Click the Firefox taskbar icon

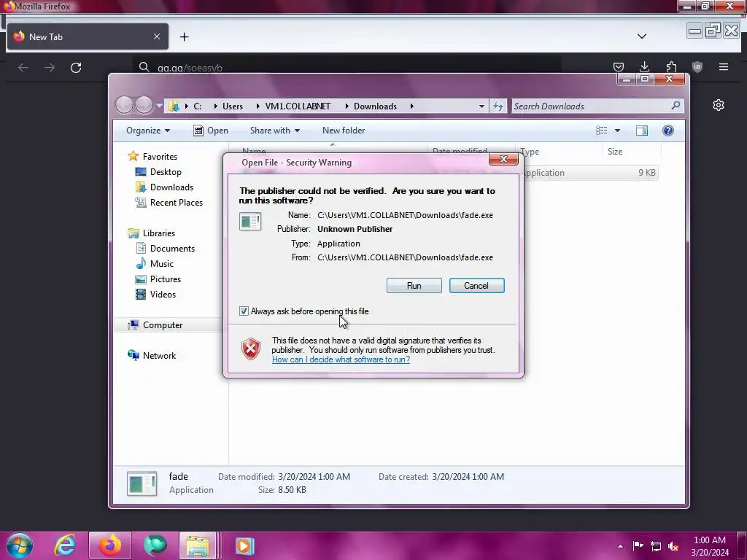110,545
